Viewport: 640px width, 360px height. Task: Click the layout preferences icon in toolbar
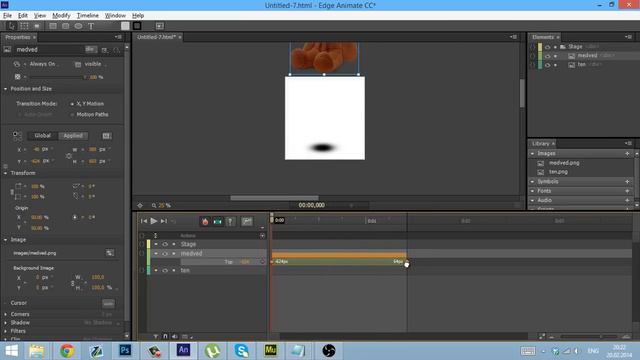160,26
